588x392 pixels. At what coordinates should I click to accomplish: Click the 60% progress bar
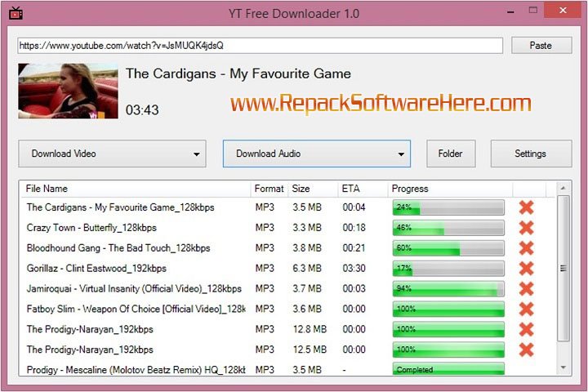pyautogui.click(x=448, y=248)
